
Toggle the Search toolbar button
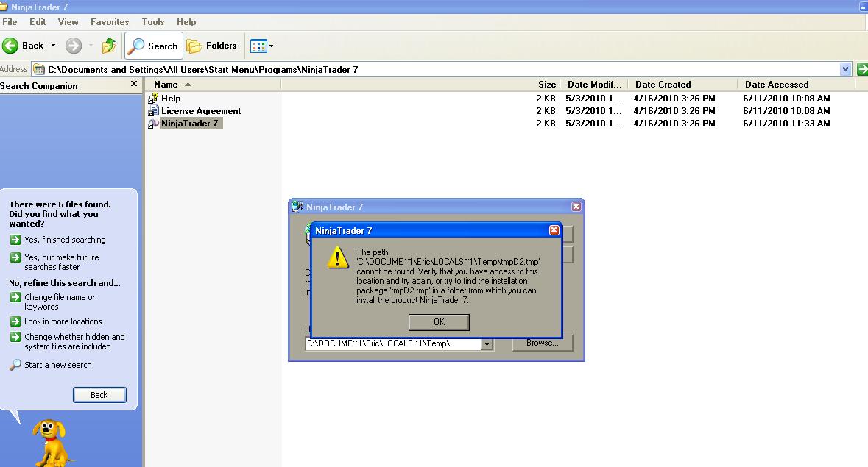pos(153,46)
